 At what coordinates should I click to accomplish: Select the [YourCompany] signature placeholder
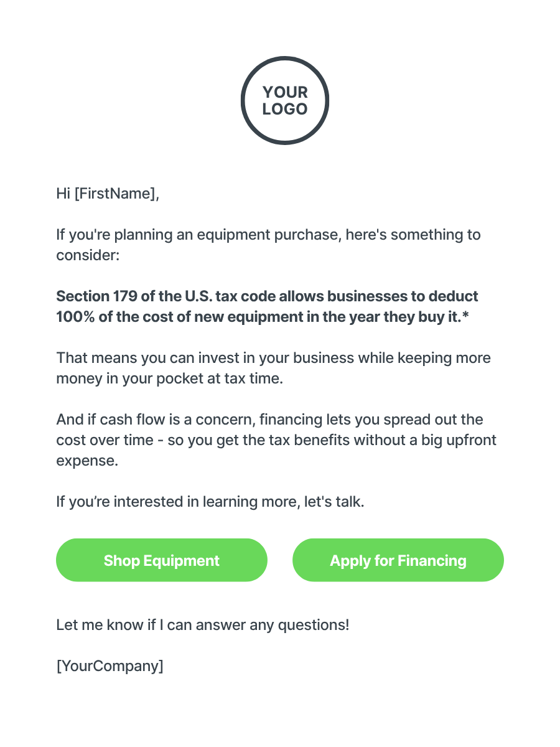[110, 665]
